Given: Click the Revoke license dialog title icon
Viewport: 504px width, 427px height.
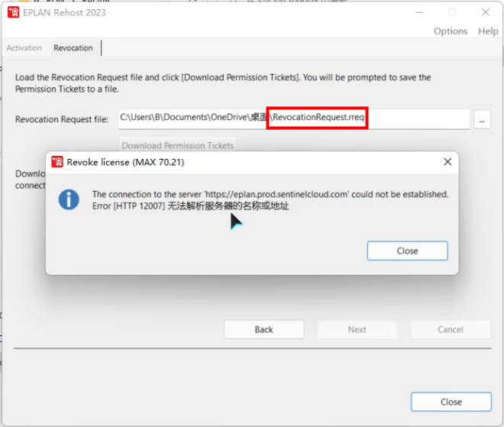Looking at the screenshot, I should pyautogui.click(x=57, y=162).
